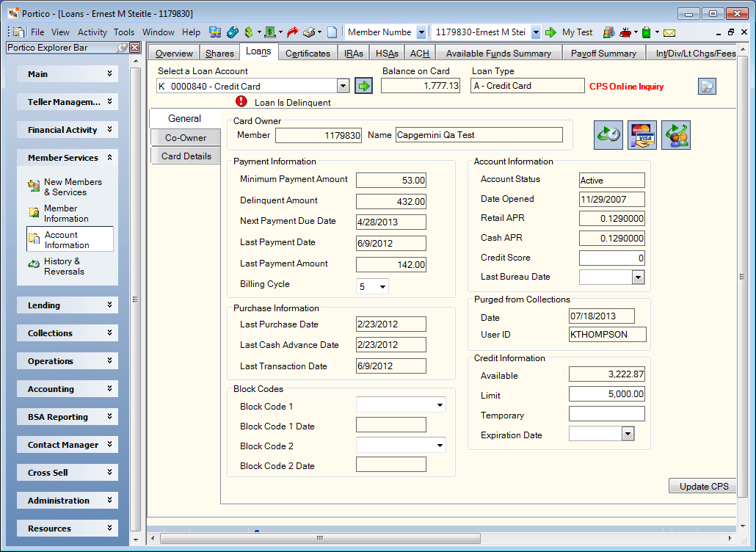Open the Select a Loan Account dropdown
The image size is (756, 552).
pyautogui.click(x=343, y=87)
